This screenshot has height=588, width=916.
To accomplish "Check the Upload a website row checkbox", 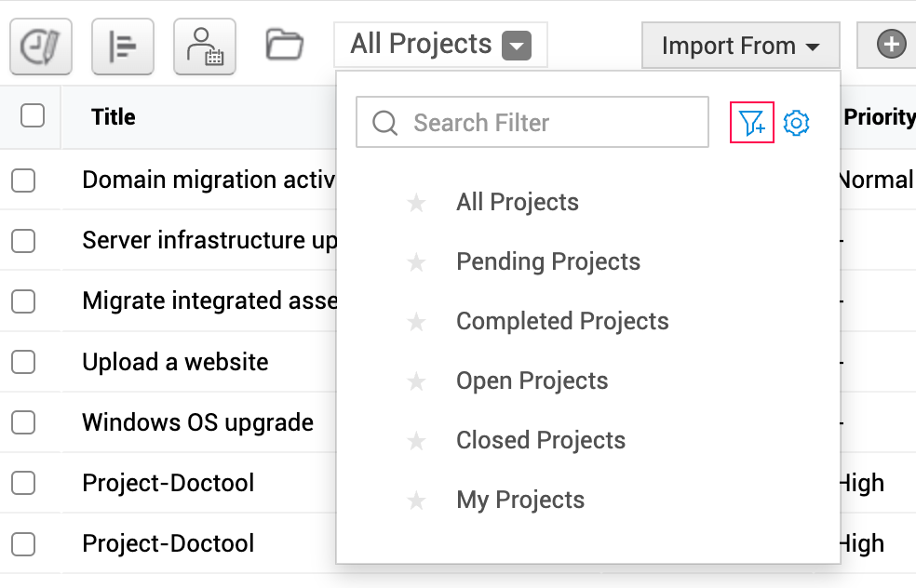I will pyautogui.click(x=23, y=362).
